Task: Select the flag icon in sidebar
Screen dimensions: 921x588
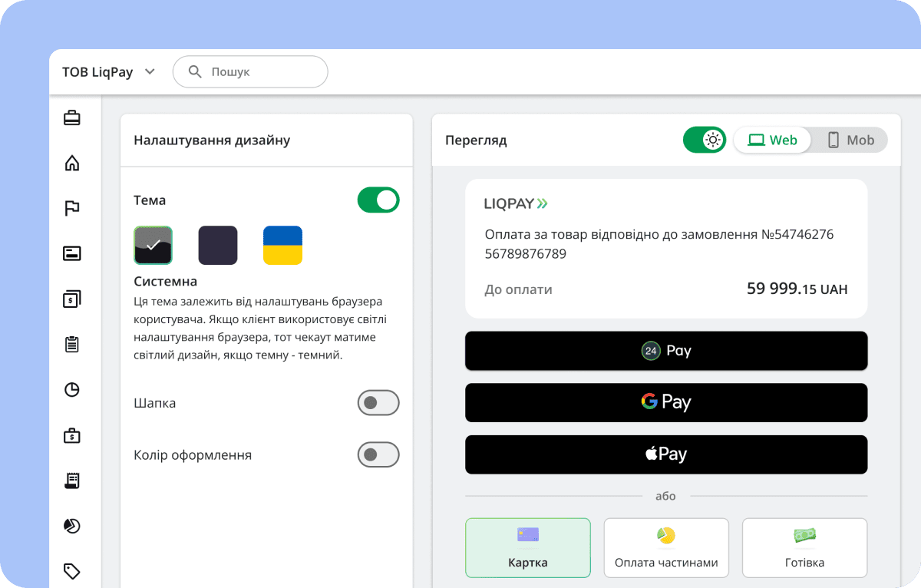Action: 71,208
